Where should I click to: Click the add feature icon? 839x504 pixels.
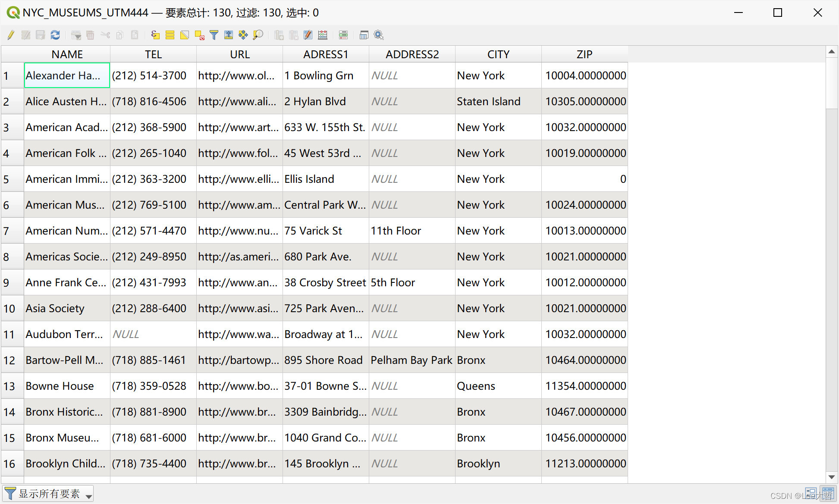point(76,35)
